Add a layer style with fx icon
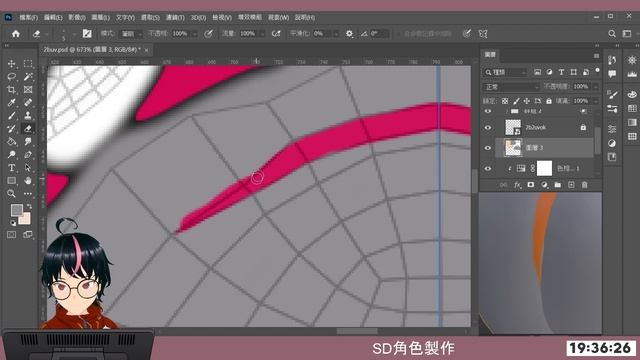640x360 pixels. coord(517,185)
